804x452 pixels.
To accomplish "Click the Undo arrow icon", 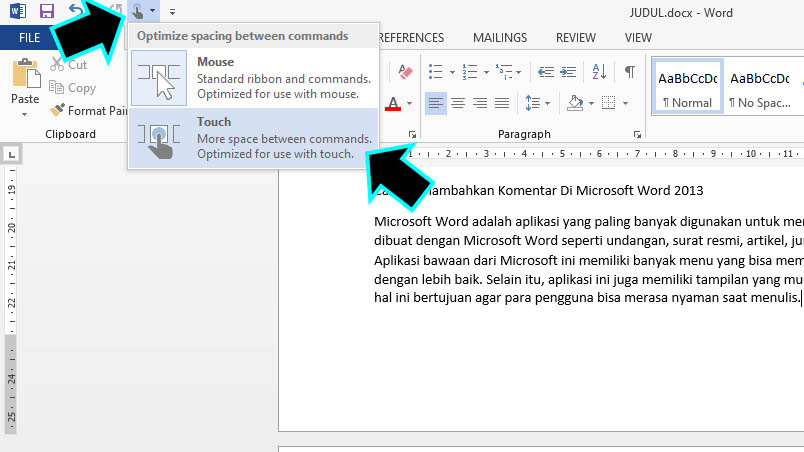I will coord(76,11).
